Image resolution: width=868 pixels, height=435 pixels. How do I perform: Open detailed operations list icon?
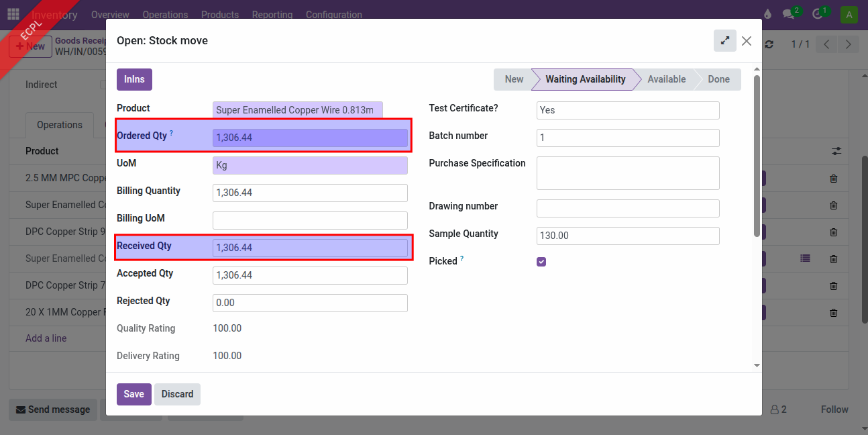pyautogui.click(x=805, y=258)
